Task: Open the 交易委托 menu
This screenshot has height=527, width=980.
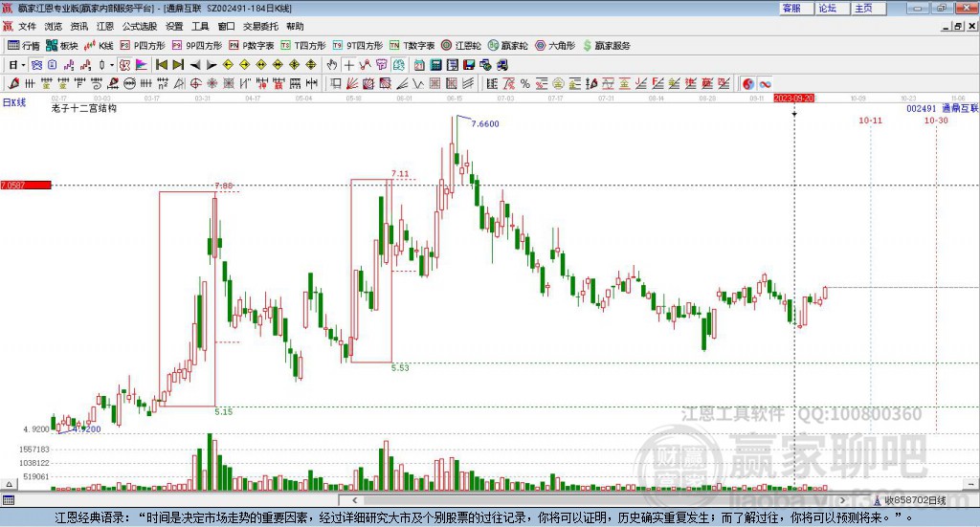Action: [x=260, y=26]
